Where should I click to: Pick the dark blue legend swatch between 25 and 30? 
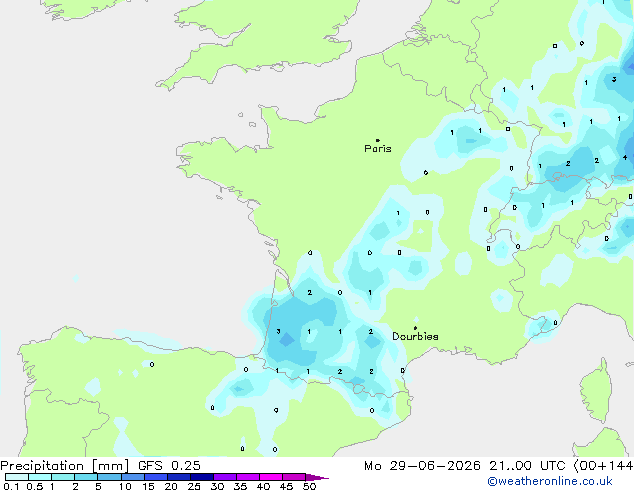tap(202, 477)
